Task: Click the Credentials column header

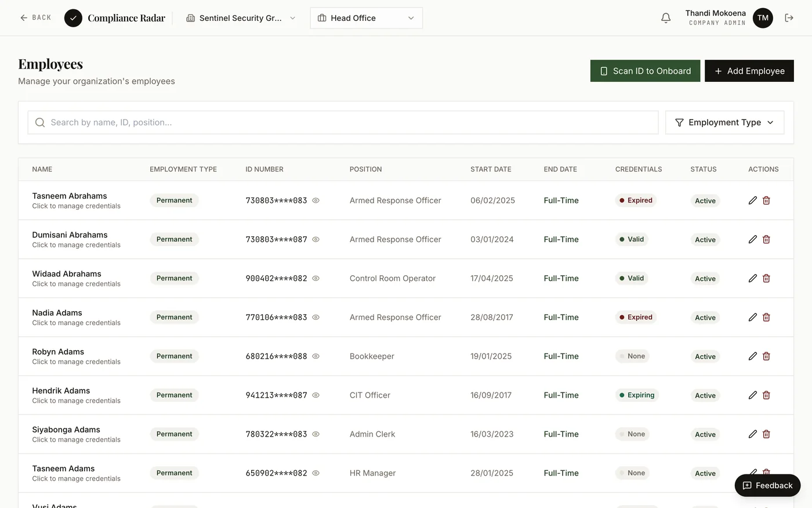Action: (639, 170)
